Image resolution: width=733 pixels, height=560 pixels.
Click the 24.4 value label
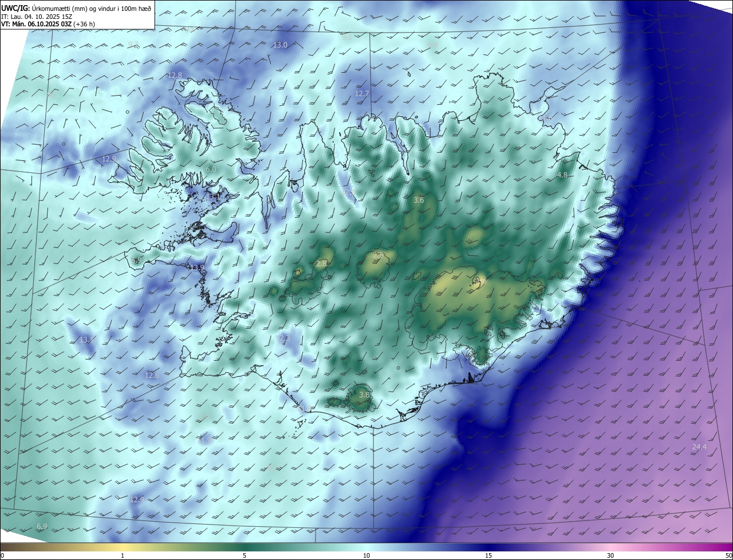pyautogui.click(x=699, y=447)
